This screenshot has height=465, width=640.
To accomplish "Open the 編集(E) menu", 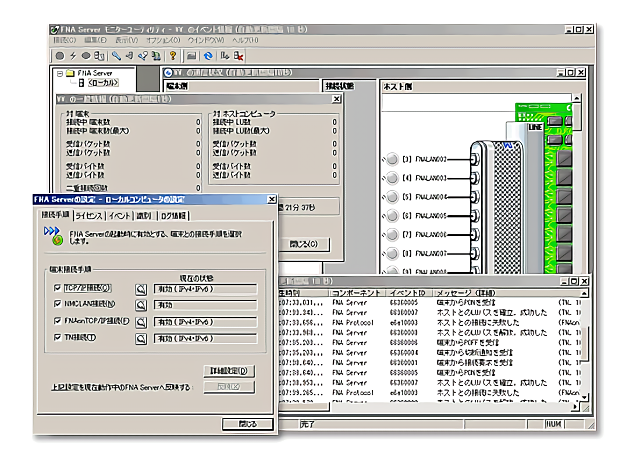I will [96, 40].
